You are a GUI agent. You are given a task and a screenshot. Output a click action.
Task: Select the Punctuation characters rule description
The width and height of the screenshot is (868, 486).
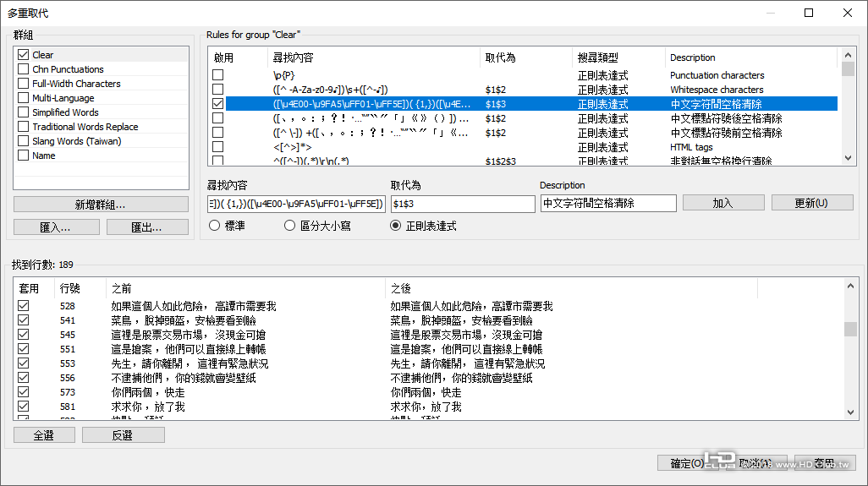point(717,75)
